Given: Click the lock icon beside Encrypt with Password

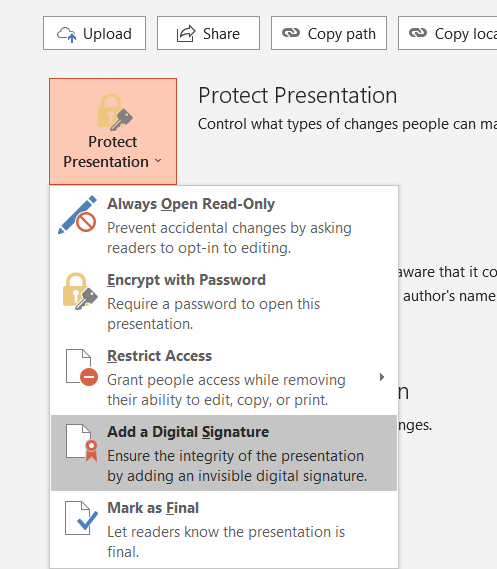Looking at the screenshot, I should [80, 291].
